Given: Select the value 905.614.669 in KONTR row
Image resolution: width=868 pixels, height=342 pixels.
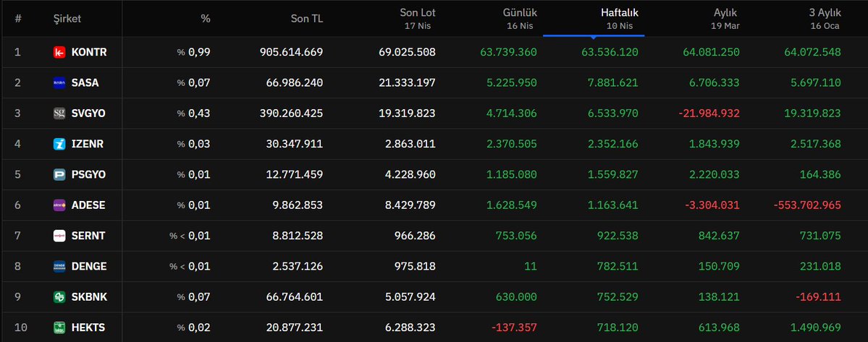Looking at the screenshot, I should point(291,53).
